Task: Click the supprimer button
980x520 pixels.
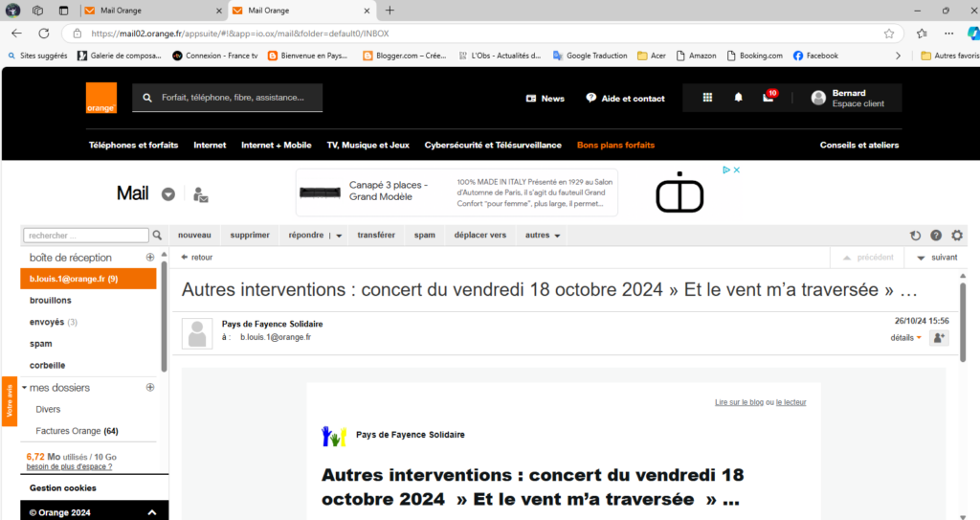Action: pyautogui.click(x=250, y=235)
